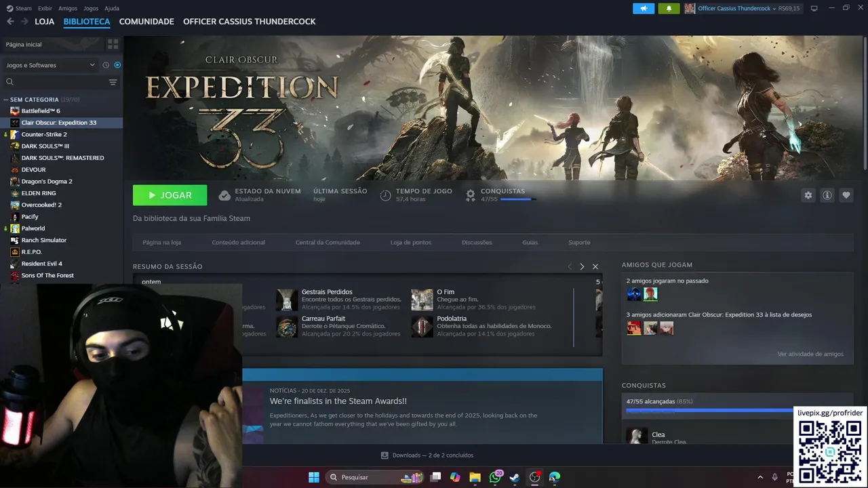Open game information icon
This screenshot has height=488, width=868.
point(827,195)
